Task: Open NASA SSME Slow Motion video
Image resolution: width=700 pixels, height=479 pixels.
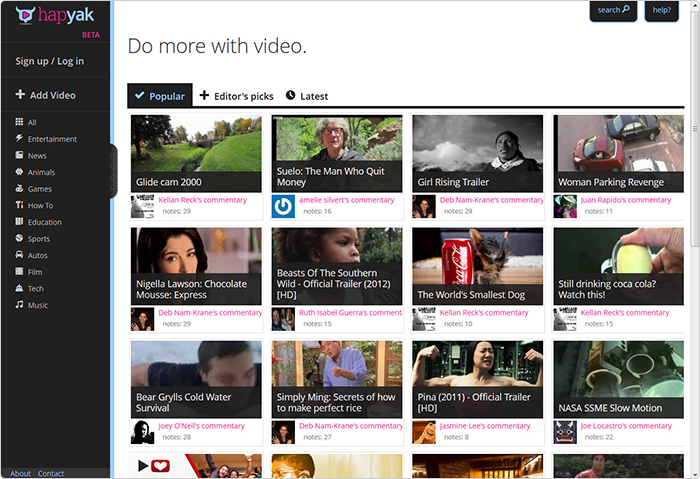Action: [x=619, y=379]
